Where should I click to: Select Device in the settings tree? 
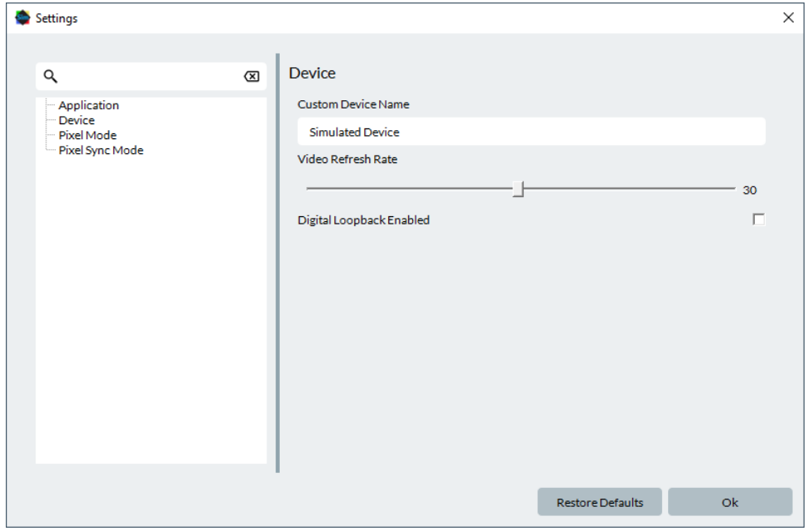point(76,120)
